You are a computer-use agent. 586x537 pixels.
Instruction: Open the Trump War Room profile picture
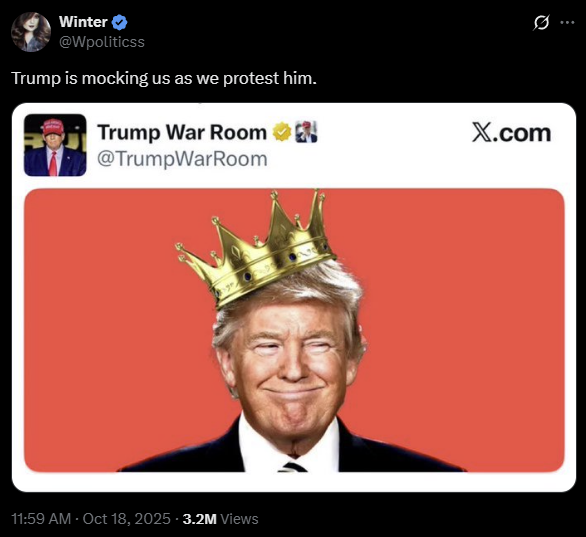click(55, 145)
